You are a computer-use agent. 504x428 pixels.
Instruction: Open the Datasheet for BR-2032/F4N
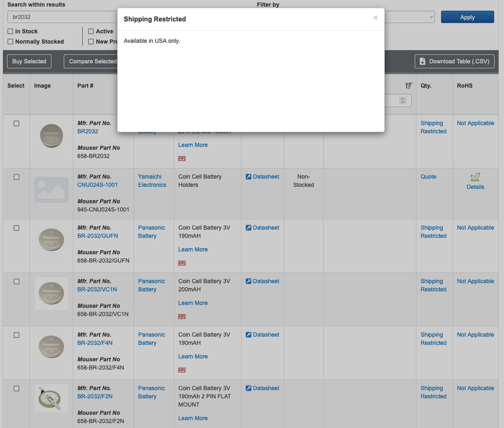(262, 335)
